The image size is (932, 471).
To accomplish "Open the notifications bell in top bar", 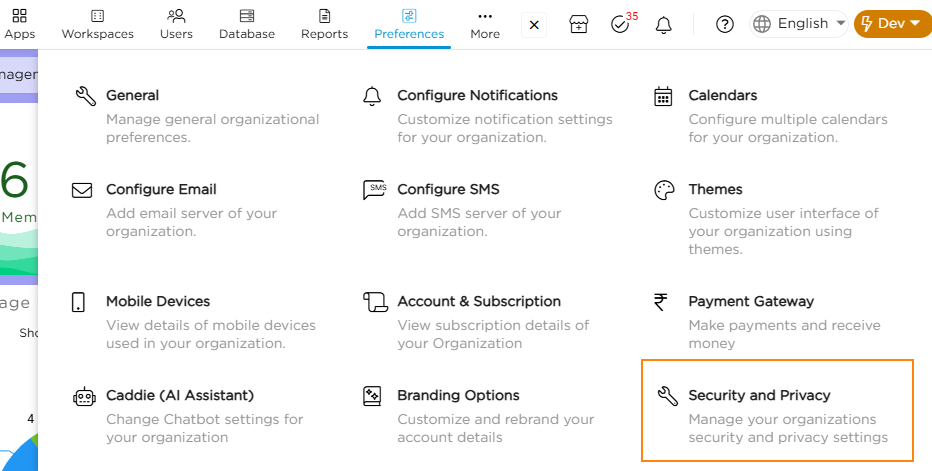I will click(x=663, y=24).
